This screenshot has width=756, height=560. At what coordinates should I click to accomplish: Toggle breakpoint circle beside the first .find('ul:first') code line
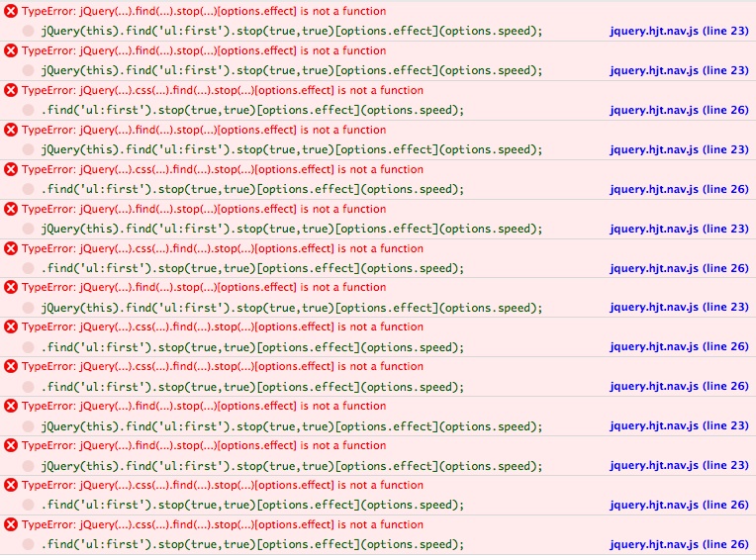click(28, 110)
